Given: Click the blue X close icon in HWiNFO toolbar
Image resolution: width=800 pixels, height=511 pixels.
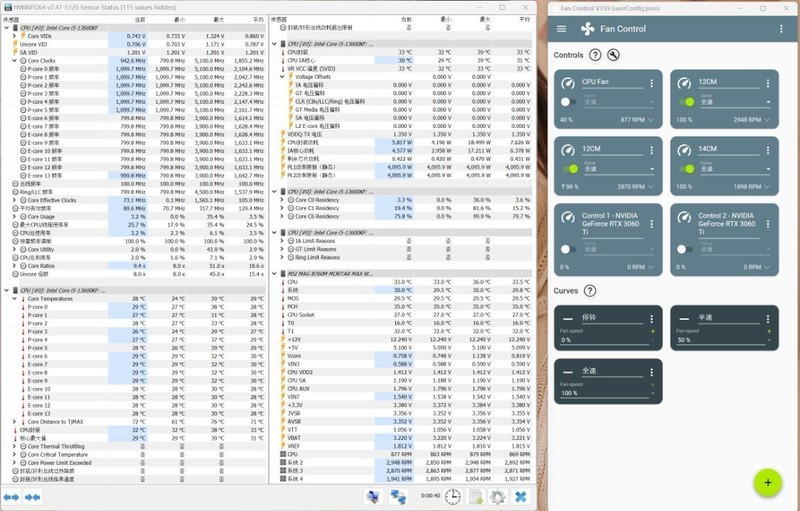Looking at the screenshot, I should [521, 497].
